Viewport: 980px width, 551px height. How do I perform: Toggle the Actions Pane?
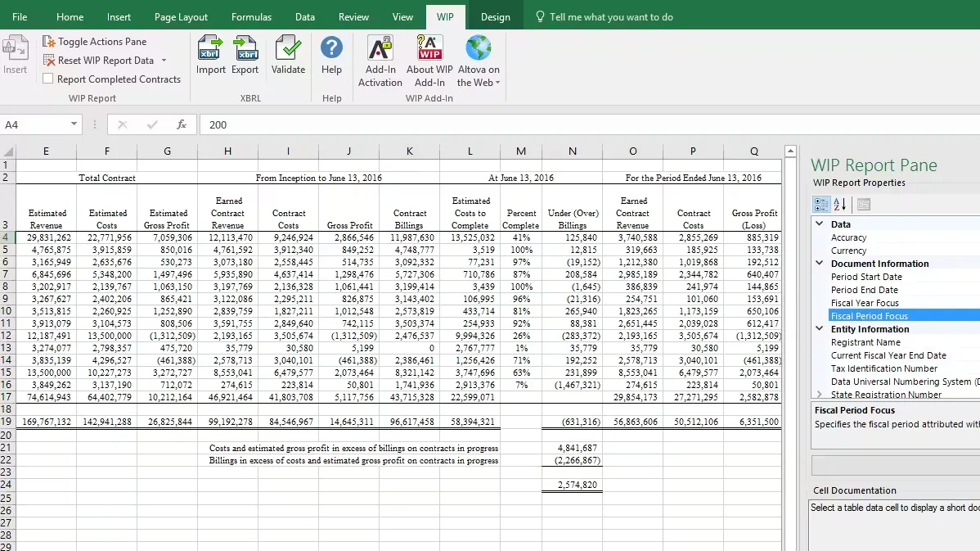point(94,41)
